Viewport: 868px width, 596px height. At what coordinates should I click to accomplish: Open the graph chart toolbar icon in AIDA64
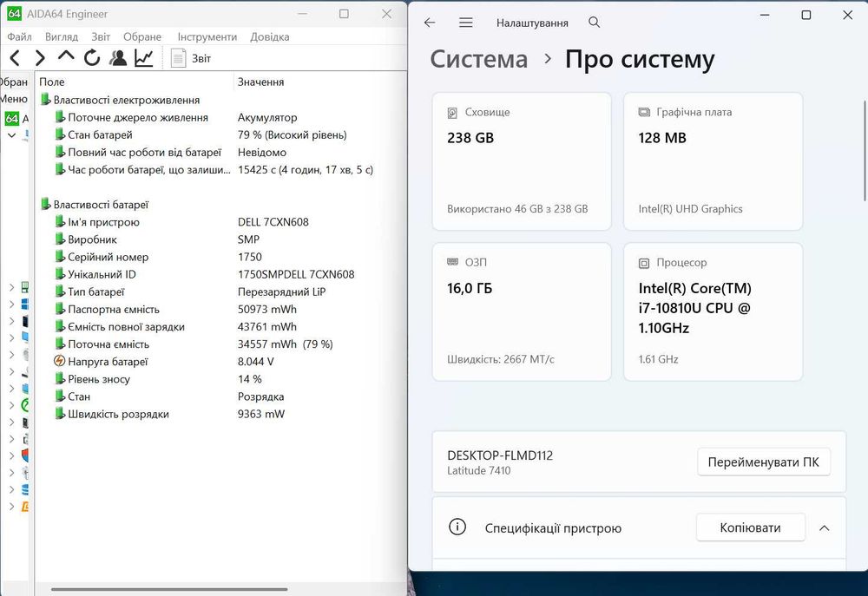[x=144, y=58]
